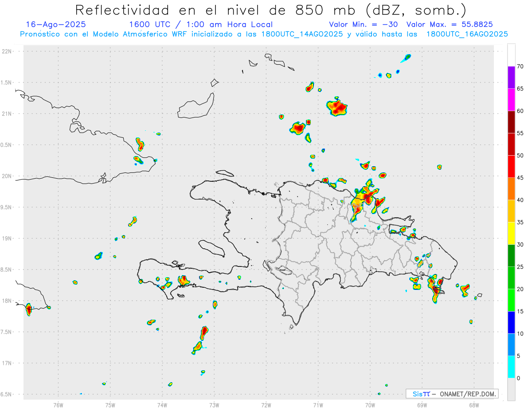The height and width of the screenshot is (411, 532).
Task: Click the '18N' latitude label
Action: (x=7, y=301)
